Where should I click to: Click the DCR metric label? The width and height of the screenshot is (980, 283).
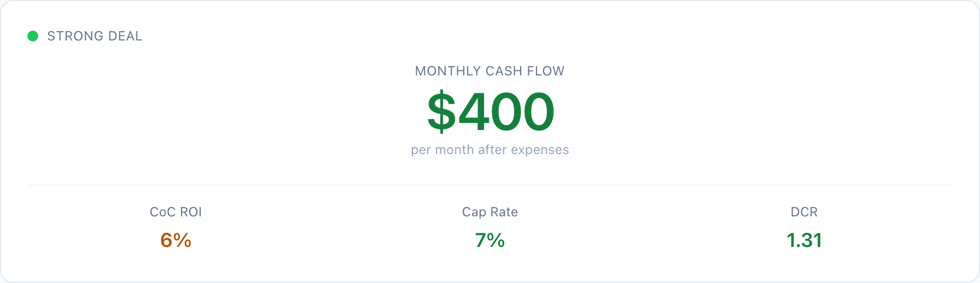coord(804,212)
